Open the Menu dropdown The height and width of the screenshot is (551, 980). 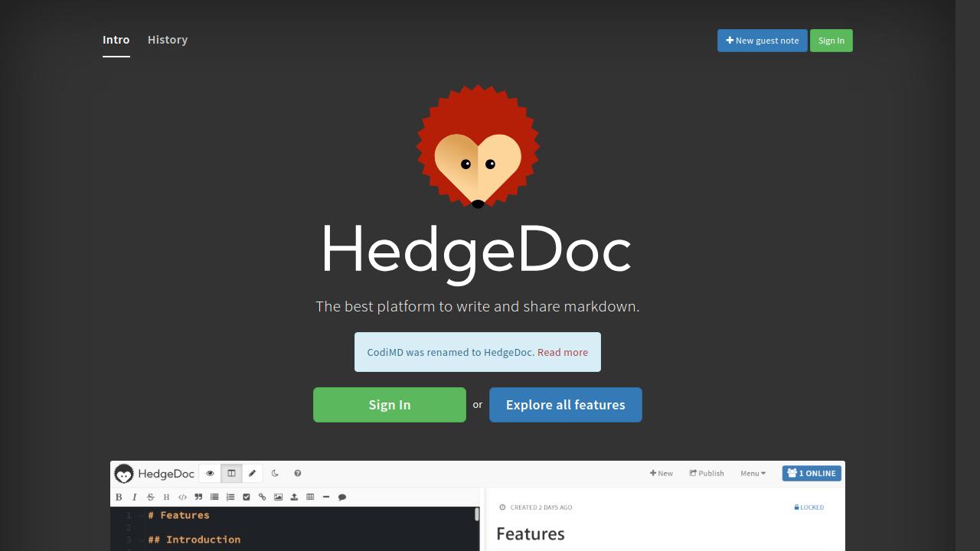coord(752,473)
